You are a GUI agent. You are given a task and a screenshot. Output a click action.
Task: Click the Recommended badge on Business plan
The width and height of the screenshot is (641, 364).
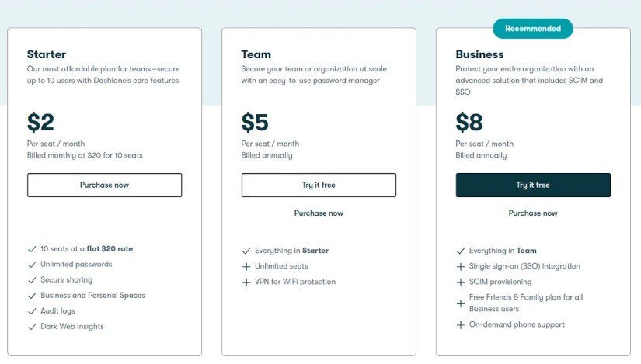click(533, 29)
